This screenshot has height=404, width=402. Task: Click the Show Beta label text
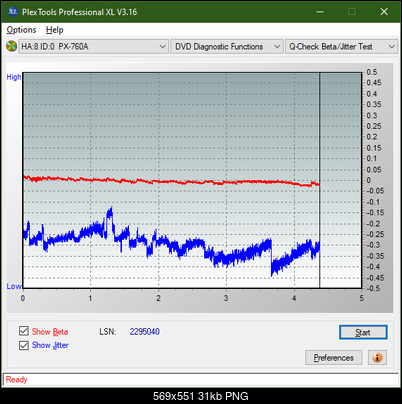[x=50, y=332]
